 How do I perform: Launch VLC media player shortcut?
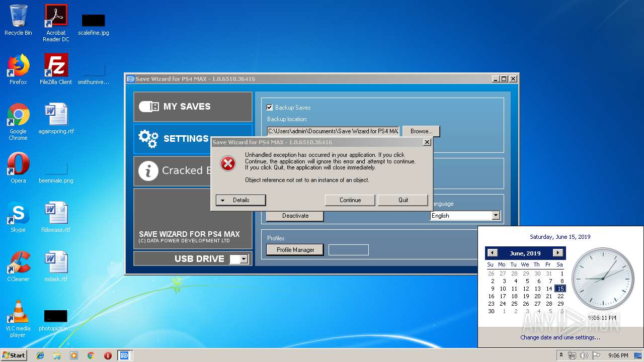pos(18,319)
